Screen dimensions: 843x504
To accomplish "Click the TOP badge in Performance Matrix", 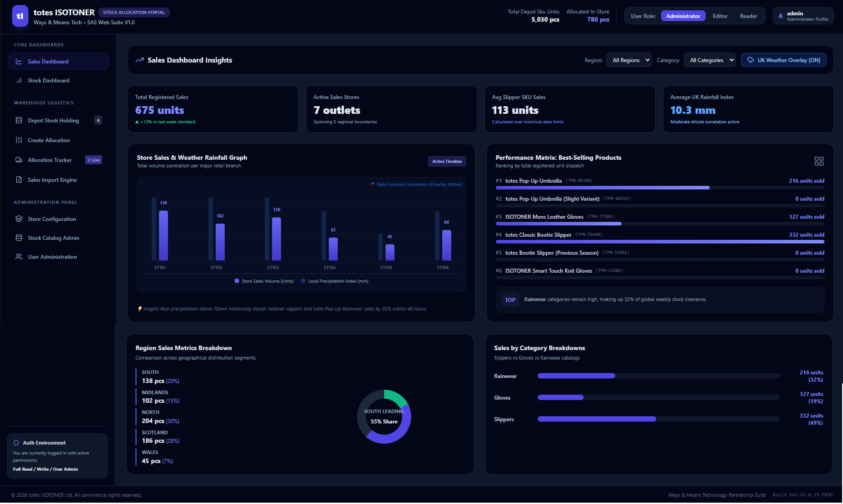I will (510, 300).
